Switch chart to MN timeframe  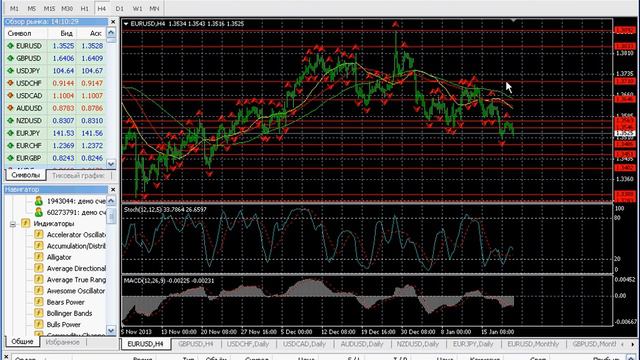click(154, 8)
